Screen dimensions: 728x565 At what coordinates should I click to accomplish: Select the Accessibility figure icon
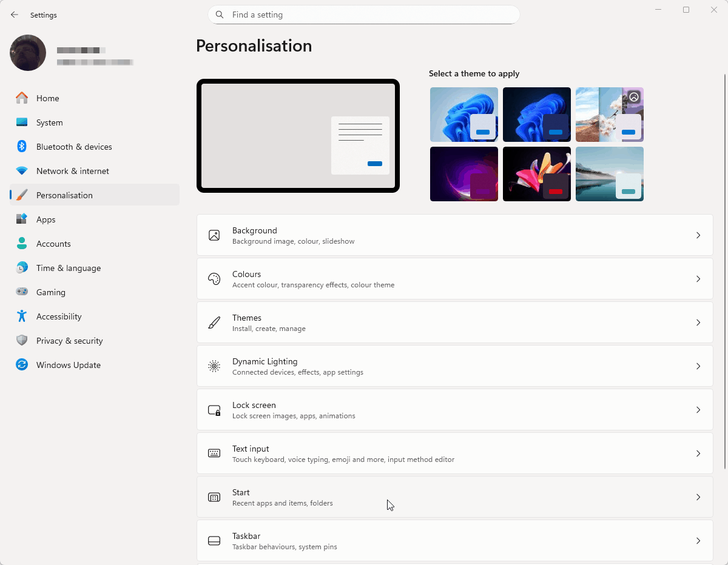(x=22, y=316)
